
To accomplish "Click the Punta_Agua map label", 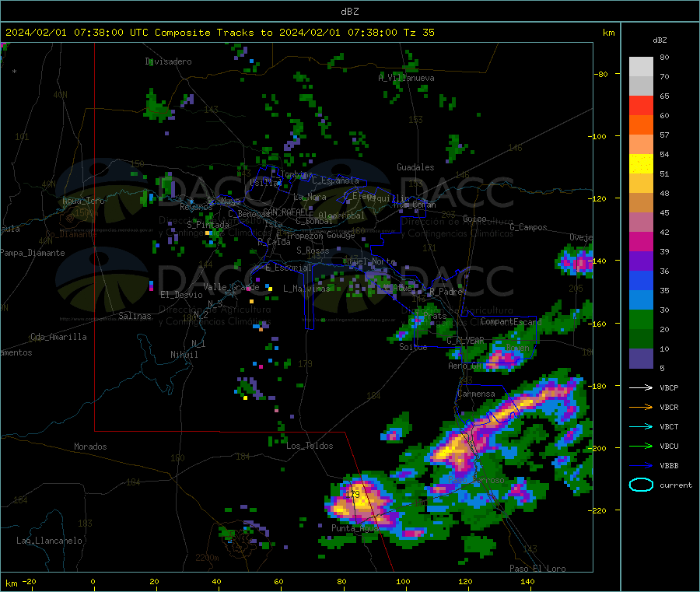I will (355, 528).
